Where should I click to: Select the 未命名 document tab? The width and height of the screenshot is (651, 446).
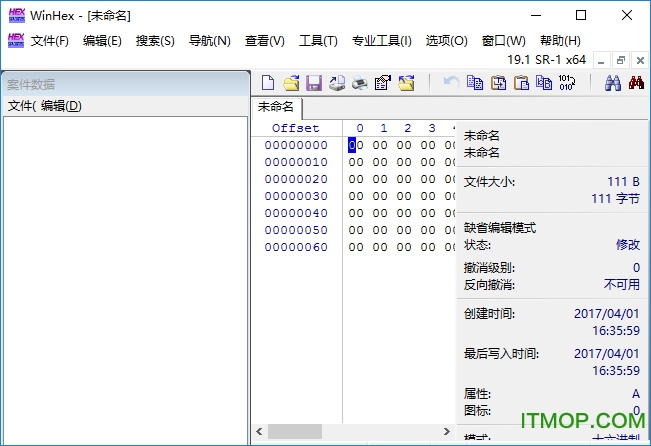point(276,107)
